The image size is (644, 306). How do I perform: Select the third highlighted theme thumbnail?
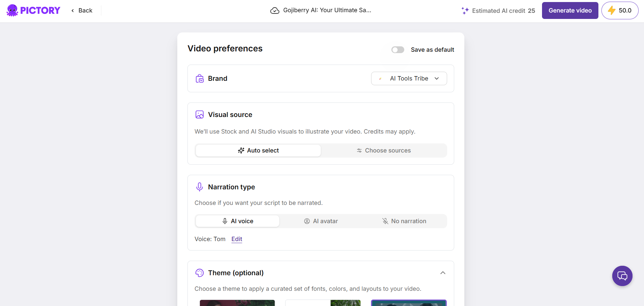tap(409, 303)
